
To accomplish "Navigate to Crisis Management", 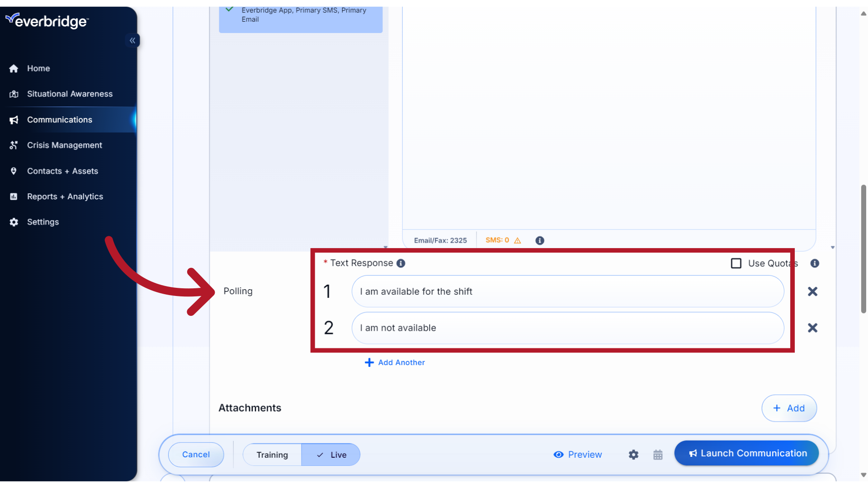I will (64, 145).
